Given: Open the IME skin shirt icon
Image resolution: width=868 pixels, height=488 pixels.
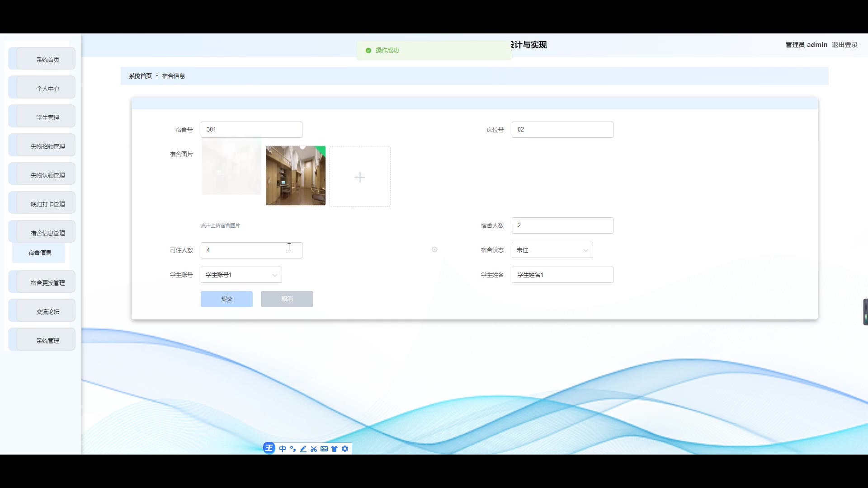Looking at the screenshot, I should [335, 449].
